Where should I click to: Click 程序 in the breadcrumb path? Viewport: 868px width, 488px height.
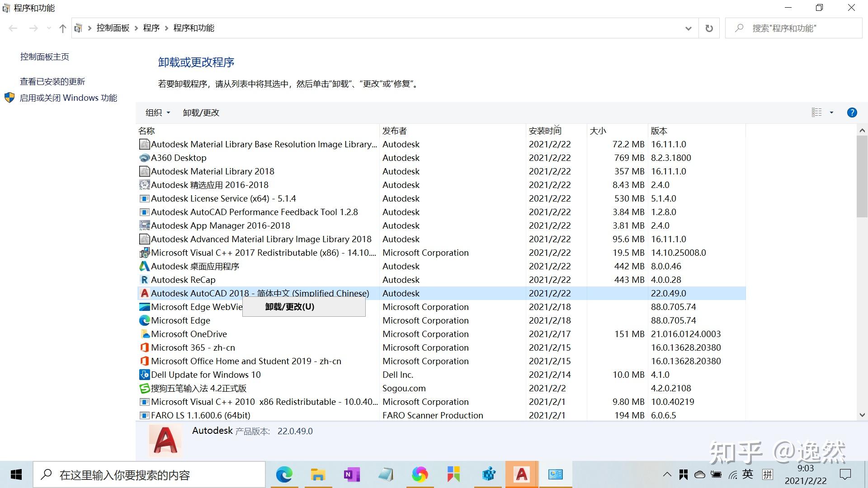[x=151, y=28]
